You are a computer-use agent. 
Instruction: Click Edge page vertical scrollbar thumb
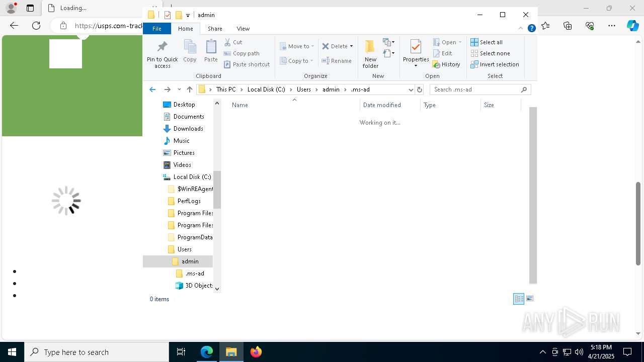pyautogui.click(x=638, y=223)
